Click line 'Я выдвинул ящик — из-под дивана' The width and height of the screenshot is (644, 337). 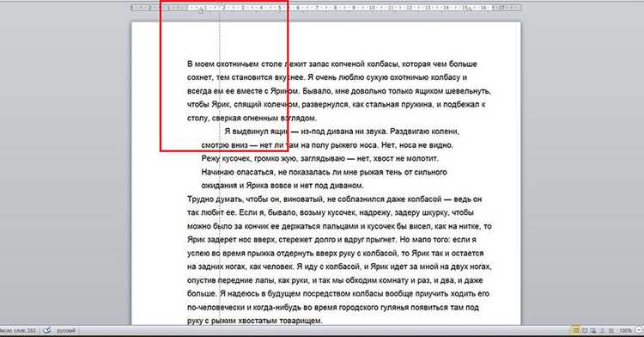click(342, 132)
